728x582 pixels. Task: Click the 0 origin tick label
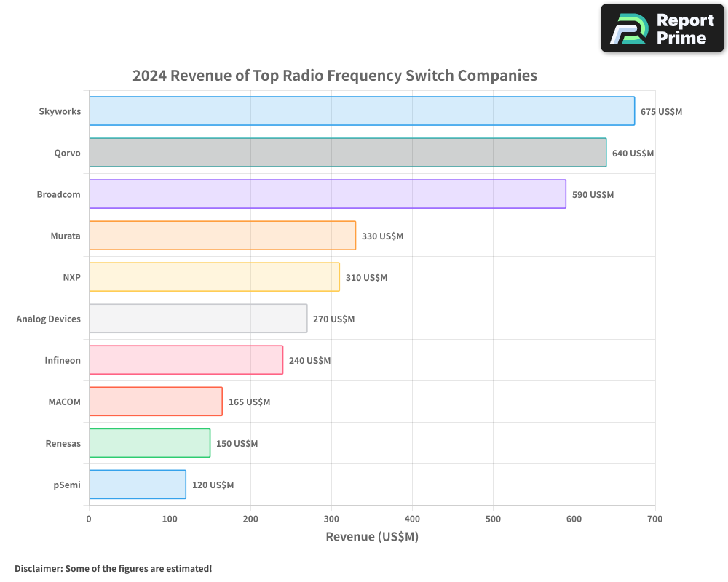pyautogui.click(x=89, y=519)
